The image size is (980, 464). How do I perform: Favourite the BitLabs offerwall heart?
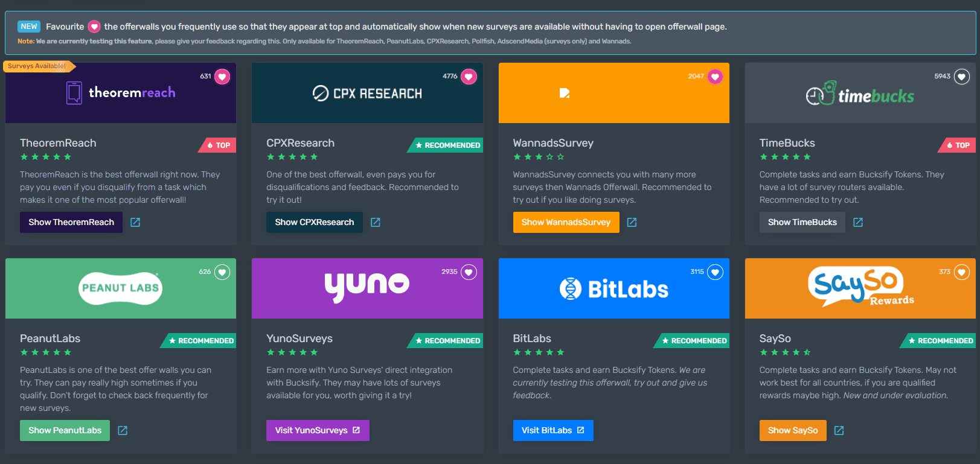click(x=715, y=272)
